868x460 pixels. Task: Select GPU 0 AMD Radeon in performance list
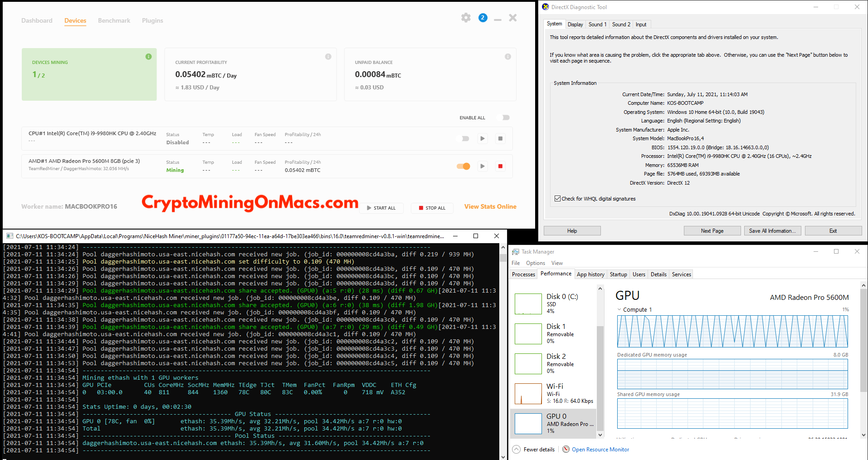point(553,424)
